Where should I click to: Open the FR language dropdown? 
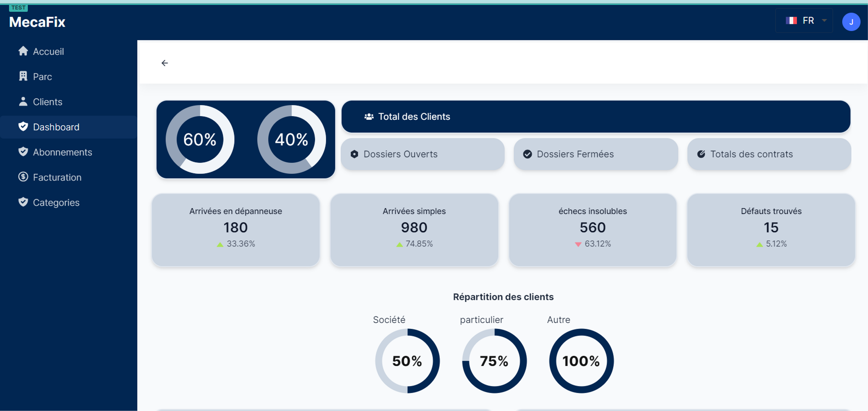pos(804,21)
